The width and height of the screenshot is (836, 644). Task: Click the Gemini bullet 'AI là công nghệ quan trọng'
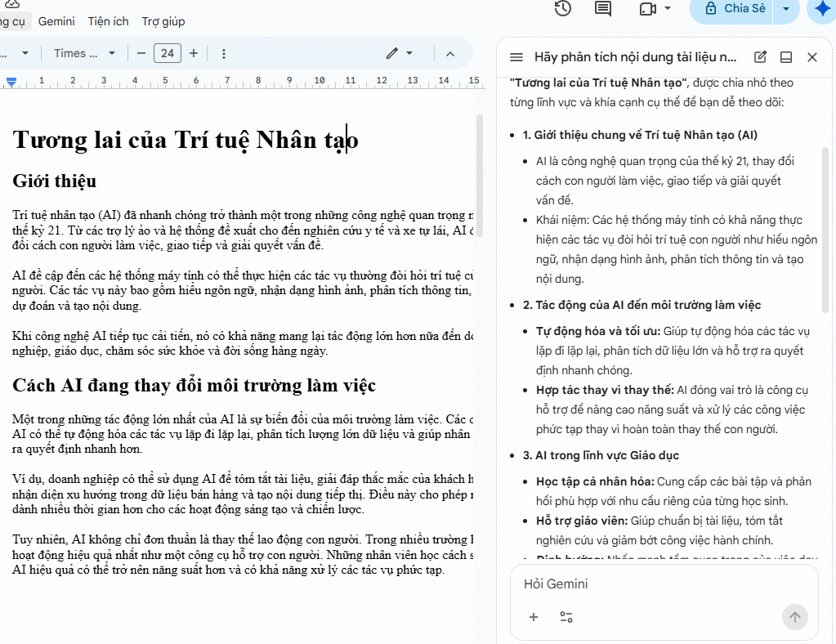click(665, 181)
